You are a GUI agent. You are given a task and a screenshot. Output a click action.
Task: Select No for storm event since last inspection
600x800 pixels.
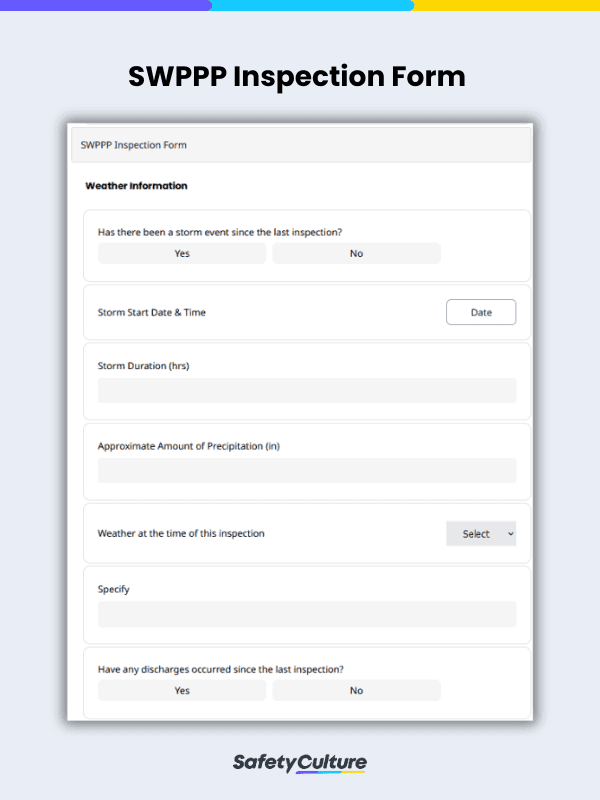(357, 254)
